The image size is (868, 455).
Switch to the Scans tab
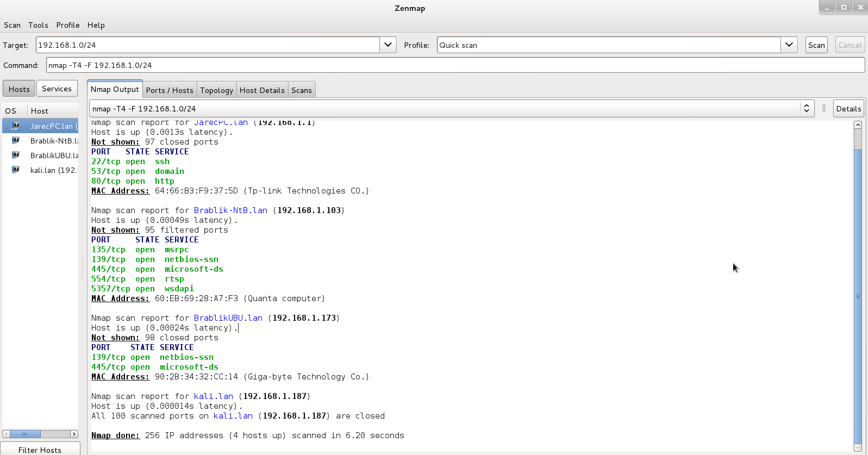point(302,90)
